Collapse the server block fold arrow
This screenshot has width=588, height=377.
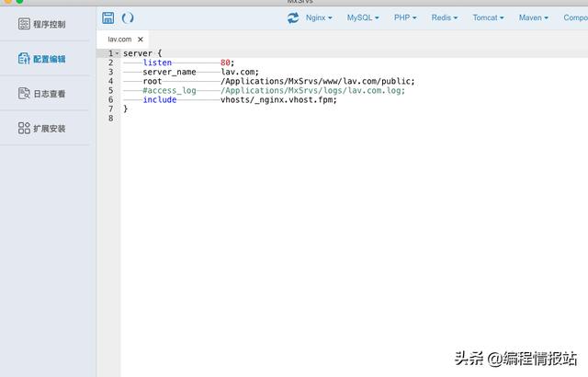tap(117, 53)
